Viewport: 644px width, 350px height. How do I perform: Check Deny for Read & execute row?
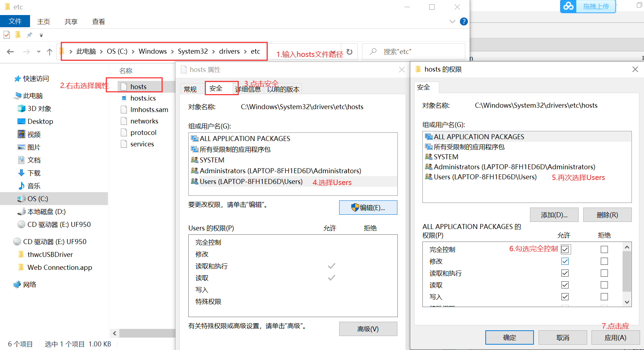click(604, 273)
